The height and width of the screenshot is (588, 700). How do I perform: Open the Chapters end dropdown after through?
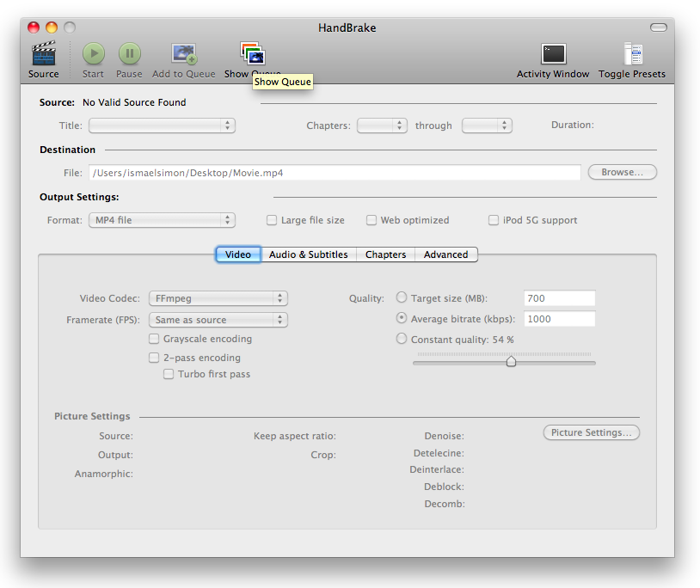(x=487, y=126)
